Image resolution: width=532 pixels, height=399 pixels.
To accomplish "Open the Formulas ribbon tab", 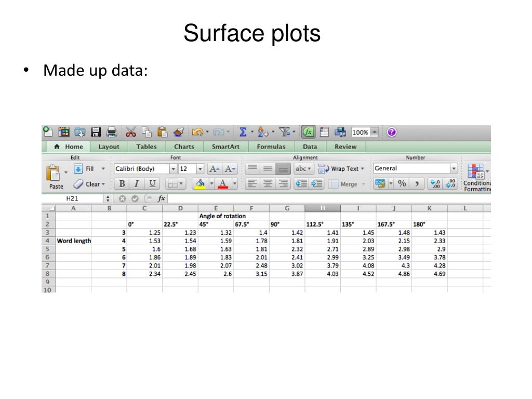I will tap(271, 147).
